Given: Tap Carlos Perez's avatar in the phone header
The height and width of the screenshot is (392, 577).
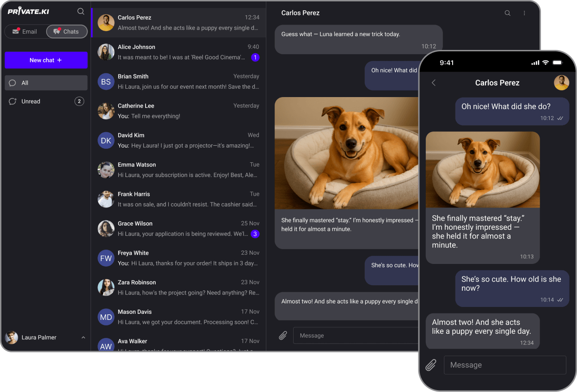Looking at the screenshot, I should pyautogui.click(x=561, y=83).
